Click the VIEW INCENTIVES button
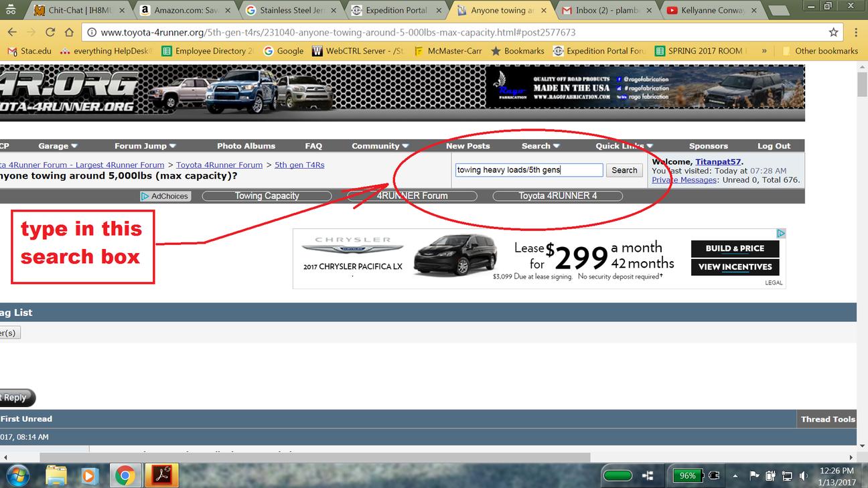The image size is (868, 488). 735,266
